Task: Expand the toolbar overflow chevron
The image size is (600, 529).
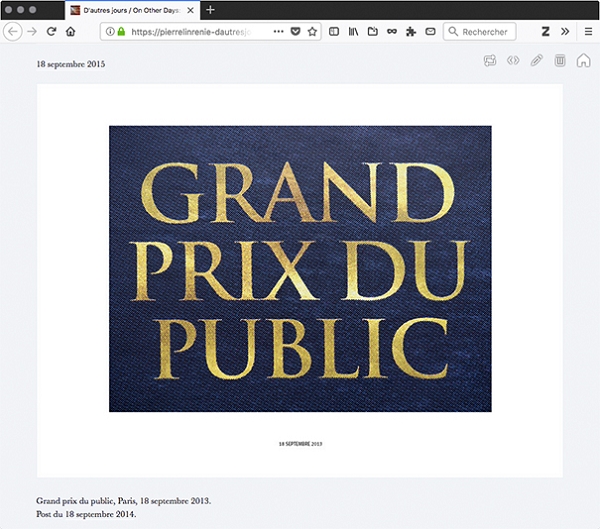Action: 563,32
